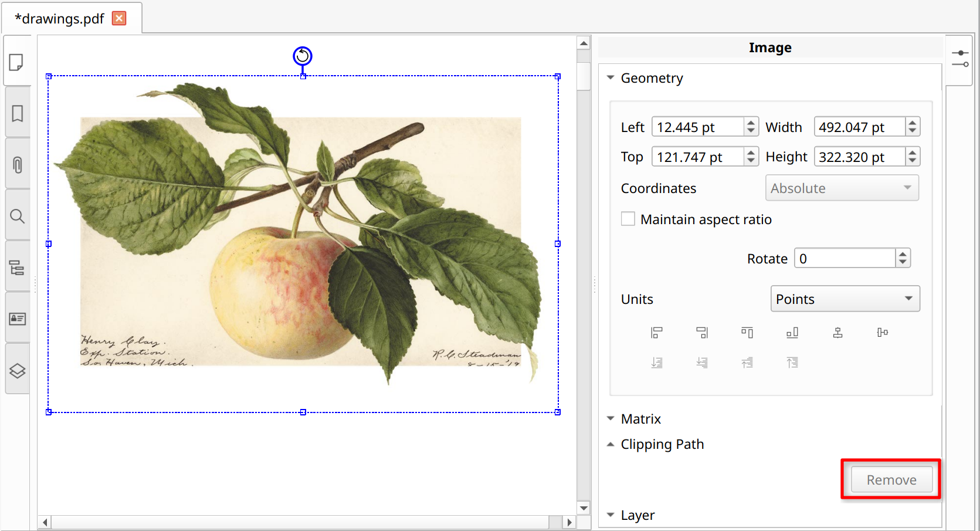Click the Height value field
Screen dimensions: 980x531
[x=860, y=157]
